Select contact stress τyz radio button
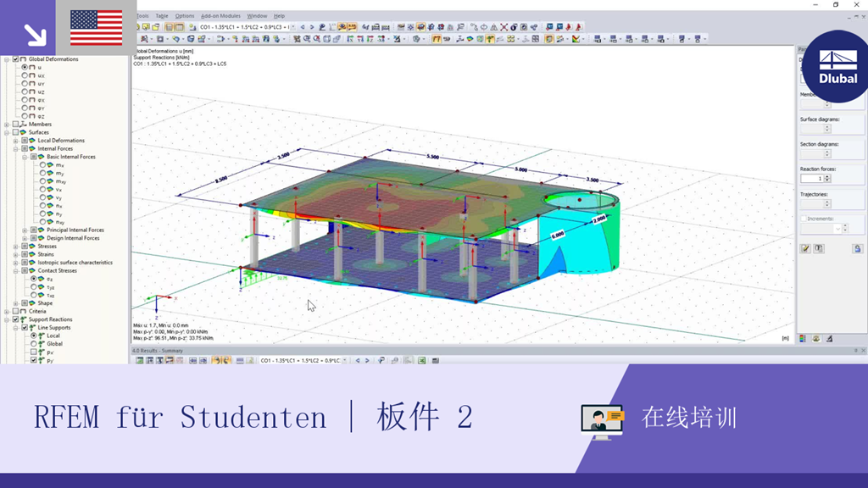The width and height of the screenshot is (868, 488). pyautogui.click(x=34, y=287)
